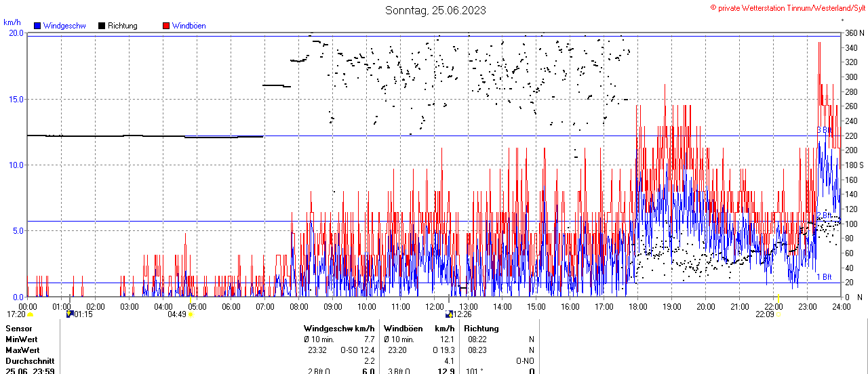Click the 23:32 maximum speed time
Viewport: 868px width, 374px height.
[x=317, y=350]
